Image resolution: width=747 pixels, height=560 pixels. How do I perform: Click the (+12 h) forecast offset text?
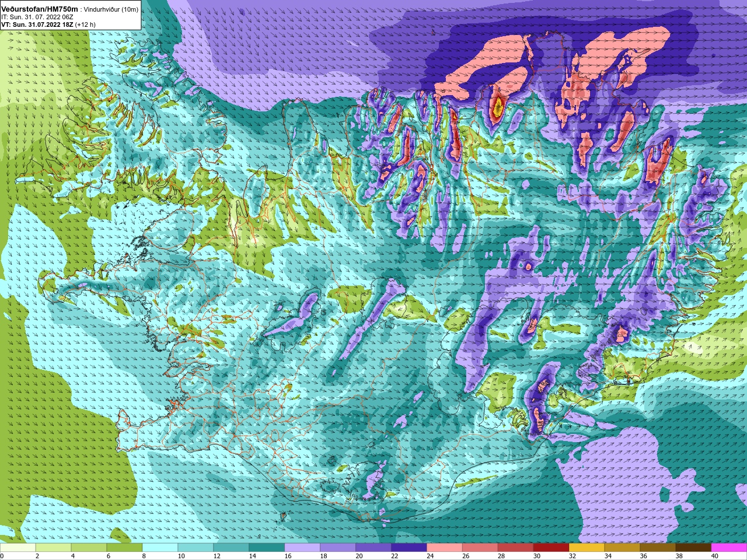pos(85,24)
